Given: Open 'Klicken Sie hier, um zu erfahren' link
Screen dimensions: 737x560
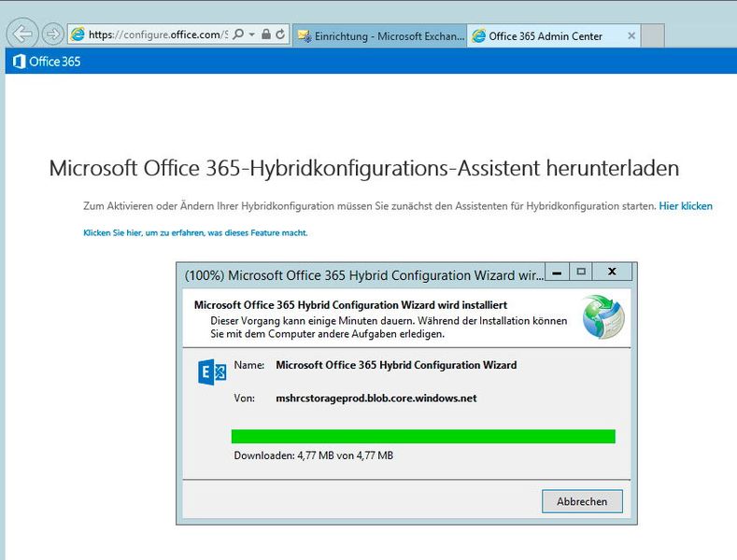Looking at the screenshot, I should 195,232.
